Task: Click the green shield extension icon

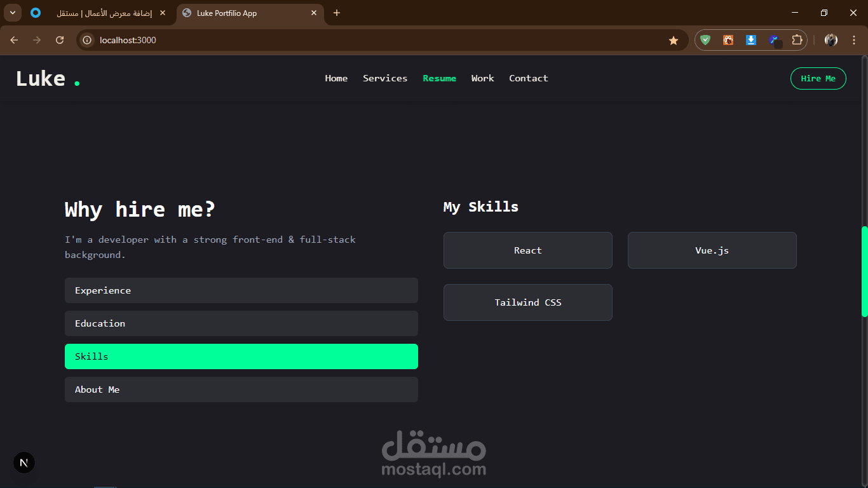Action: click(705, 40)
